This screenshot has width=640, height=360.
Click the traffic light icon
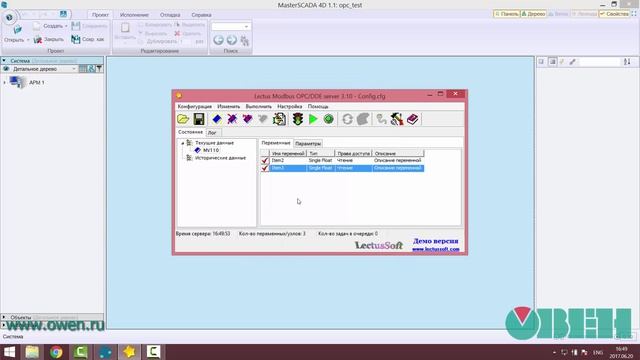click(x=298, y=119)
